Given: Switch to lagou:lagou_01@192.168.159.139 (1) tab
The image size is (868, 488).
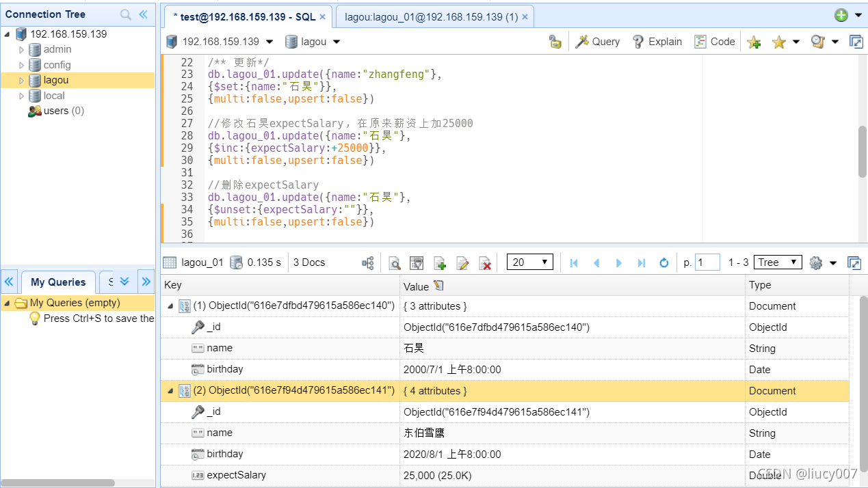Looking at the screenshot, I should click(431, 17).
